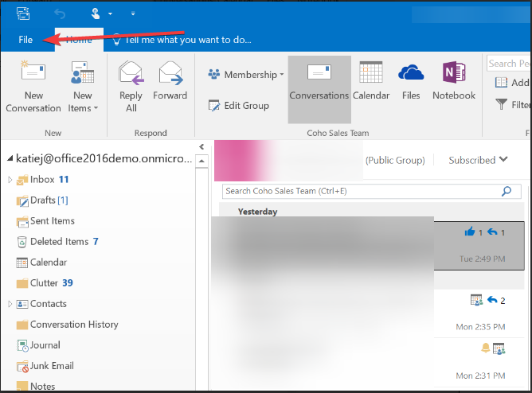
Task: Select the conversation from Tue 2:49 PM
Action: coord(368,246)
